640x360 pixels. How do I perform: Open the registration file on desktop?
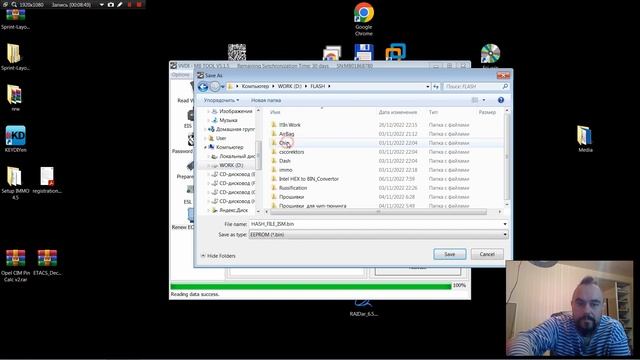click(x=47, y=180)
